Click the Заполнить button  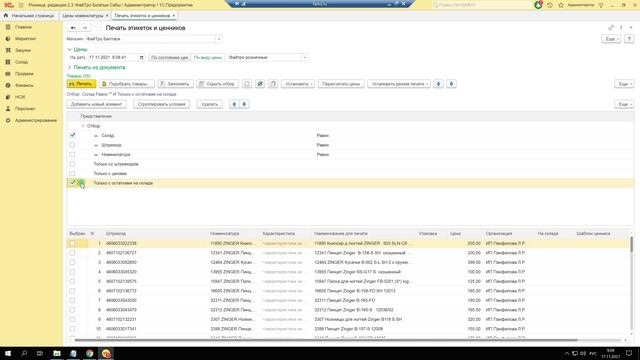point(176,84)
